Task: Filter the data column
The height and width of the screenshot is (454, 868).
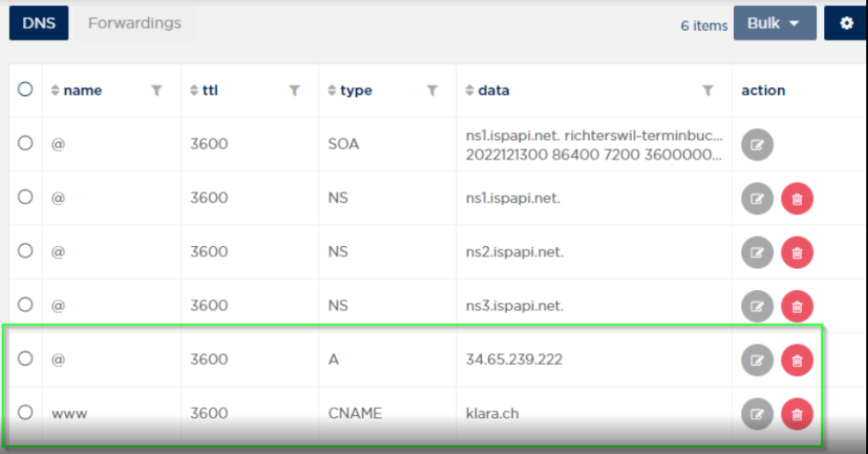Action: pyautogui.click(x=708, y=90)
